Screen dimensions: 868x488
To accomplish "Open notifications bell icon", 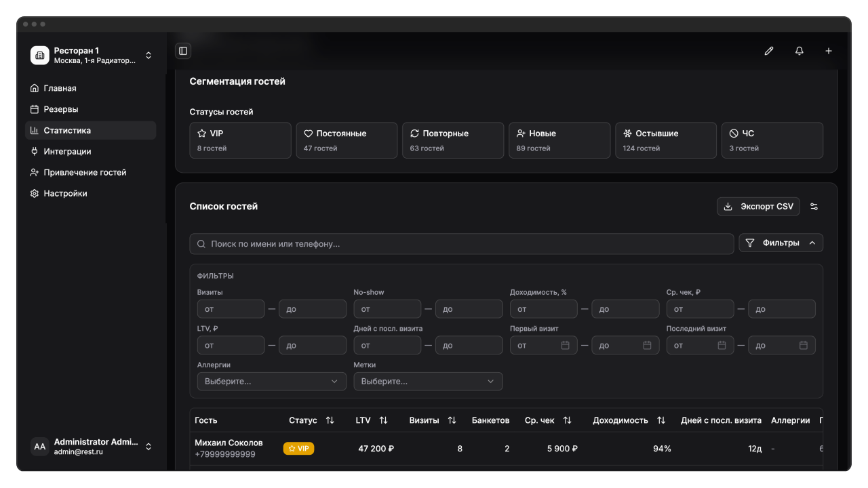I will tap(799, 51).
